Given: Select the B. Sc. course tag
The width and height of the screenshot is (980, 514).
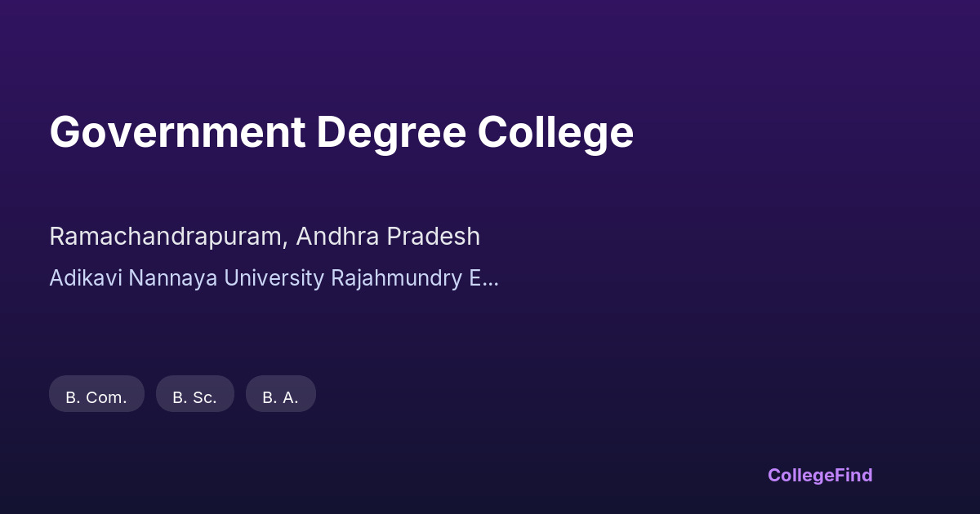Looking at the screenshot, I should tap(194, 397).
